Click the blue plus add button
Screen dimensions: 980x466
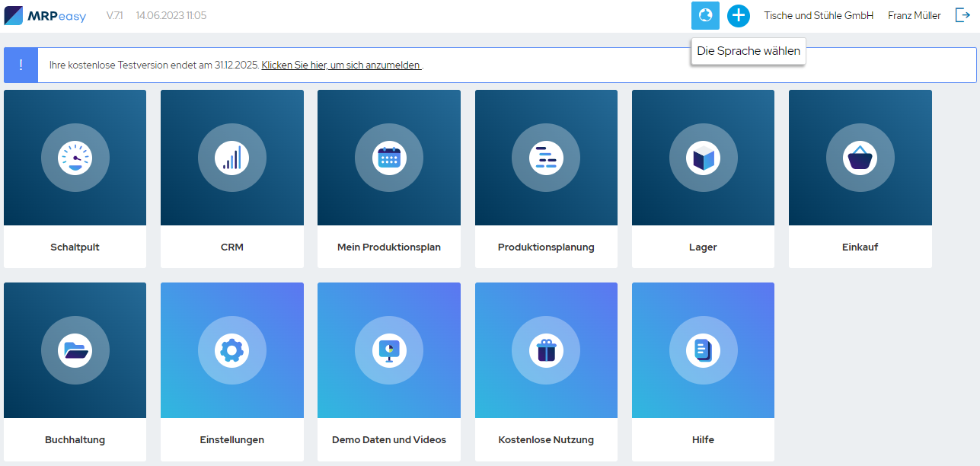[x=738, y=15]
